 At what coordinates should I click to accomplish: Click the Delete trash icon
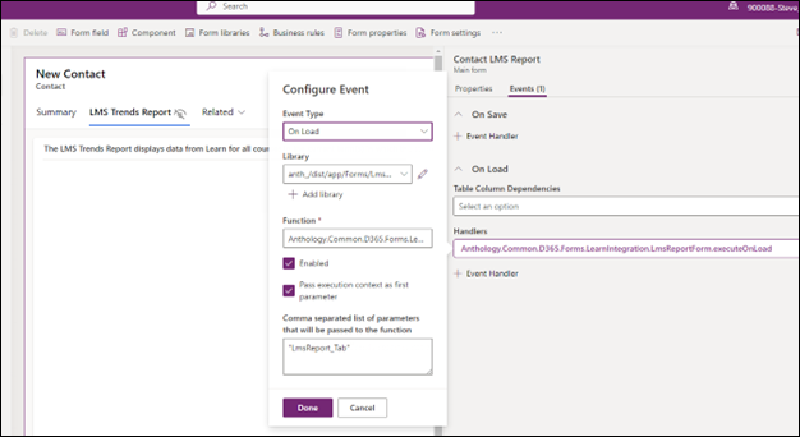click(14, 33)
